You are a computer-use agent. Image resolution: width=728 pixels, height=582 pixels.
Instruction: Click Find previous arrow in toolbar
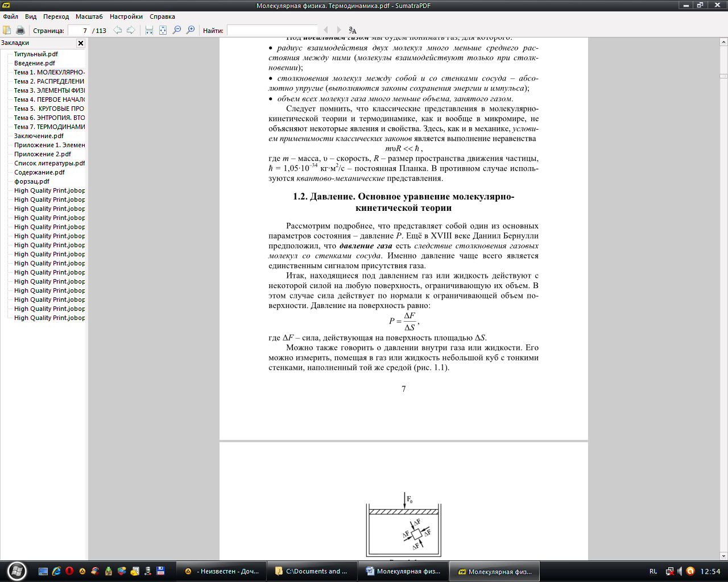[325, 30]
